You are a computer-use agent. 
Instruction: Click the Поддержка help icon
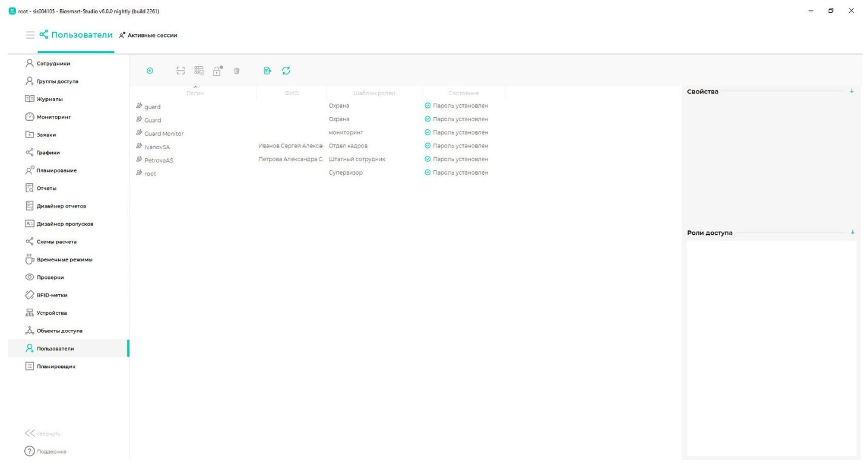tap(28, 452)
